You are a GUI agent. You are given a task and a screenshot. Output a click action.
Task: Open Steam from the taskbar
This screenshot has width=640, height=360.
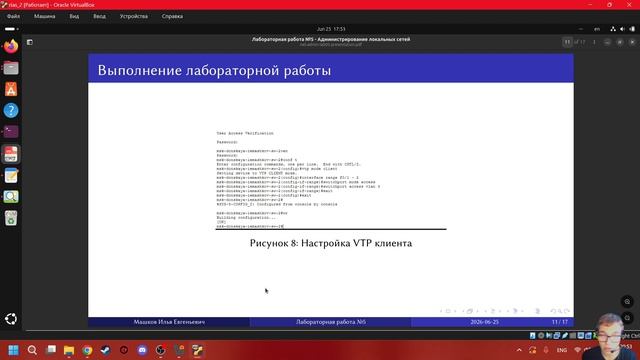click(105, 350)
